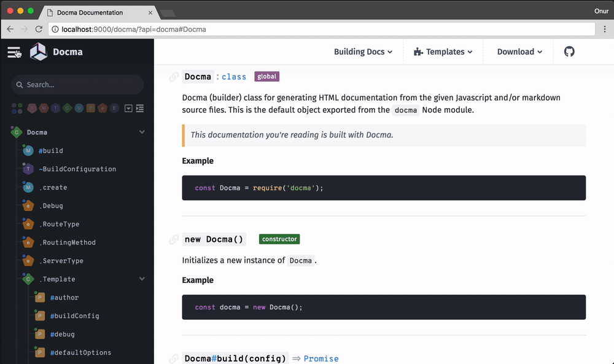Filter sidebar by typedef (T) symbols
This screenshot has width=614, height=364.
(56, 109)
